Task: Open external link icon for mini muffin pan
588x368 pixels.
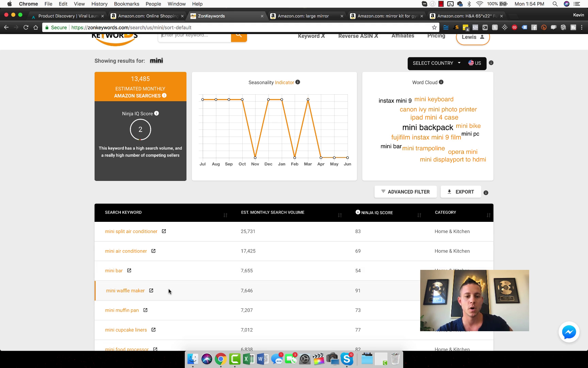Action: click(x=145, y=310)
